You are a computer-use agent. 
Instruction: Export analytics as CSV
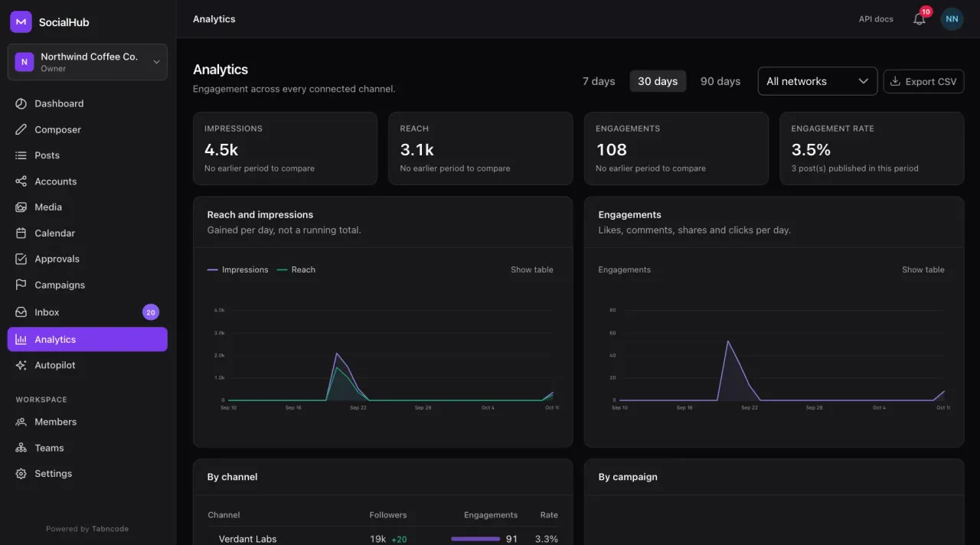pos(923,81)
